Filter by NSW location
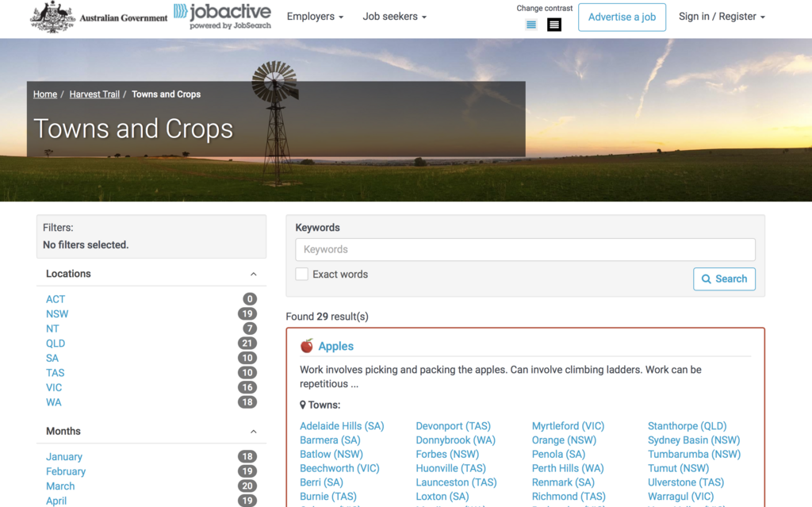The image size is (812, 507). click(x=57, y=313)
